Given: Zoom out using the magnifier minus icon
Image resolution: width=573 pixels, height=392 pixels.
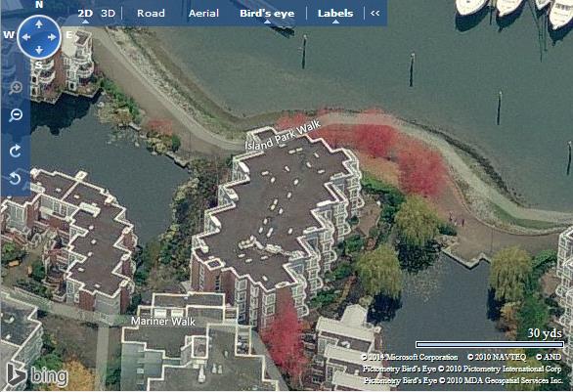Looking at the screenshot, I should coord(16,115).
